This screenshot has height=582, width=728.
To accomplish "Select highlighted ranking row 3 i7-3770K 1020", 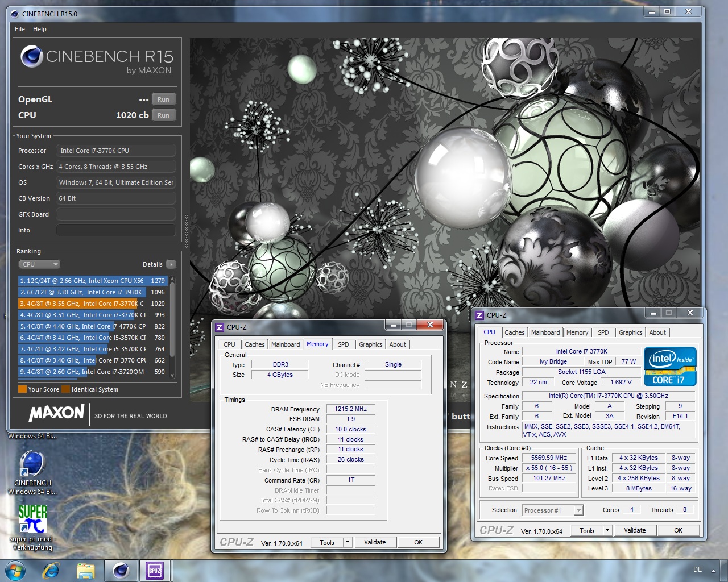I will pyautogui.click(x=93, y=304).
